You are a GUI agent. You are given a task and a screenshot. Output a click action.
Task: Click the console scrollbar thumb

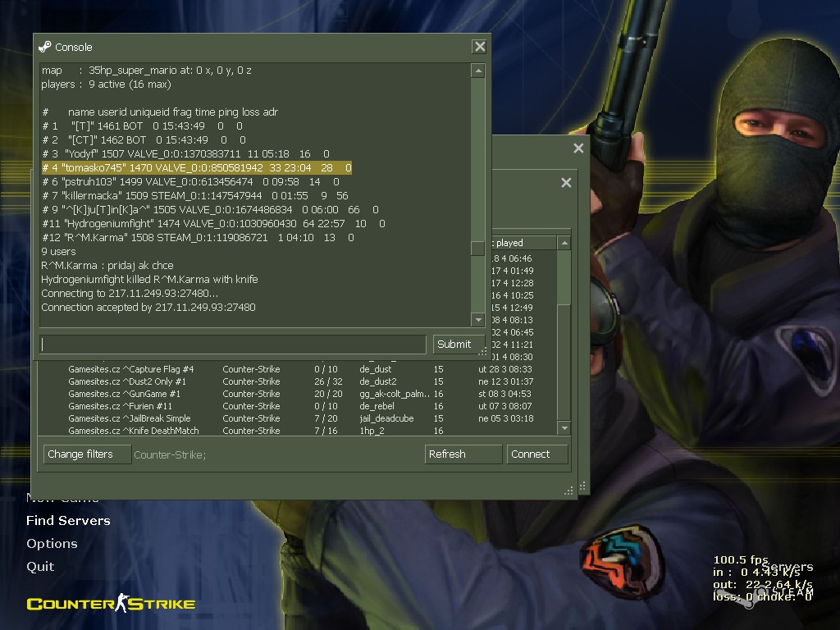(477, 249)
